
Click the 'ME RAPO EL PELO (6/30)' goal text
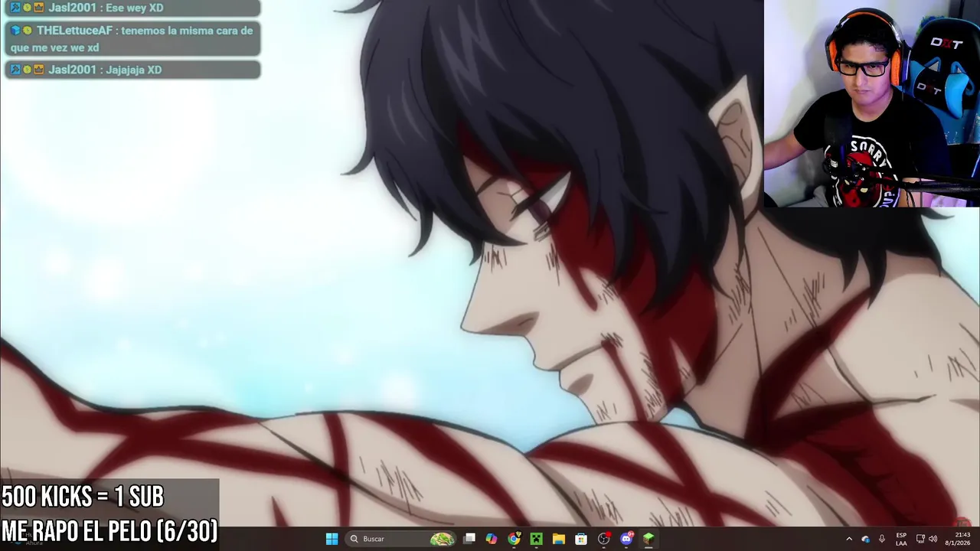tap(109, 530)
